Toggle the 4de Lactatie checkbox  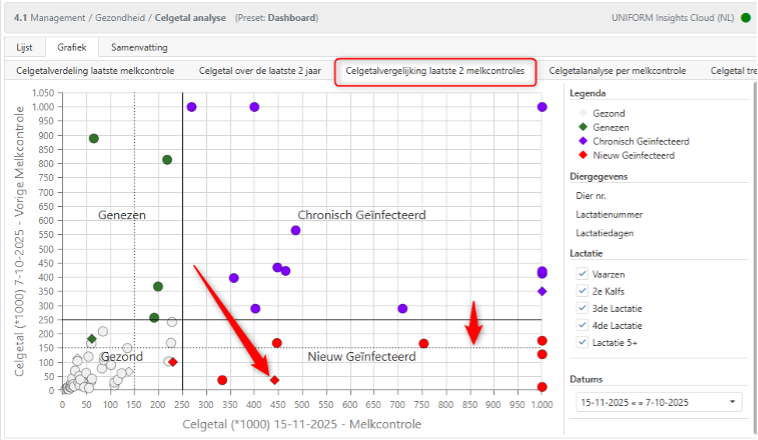pyautogui.click(x=582, y=325)
